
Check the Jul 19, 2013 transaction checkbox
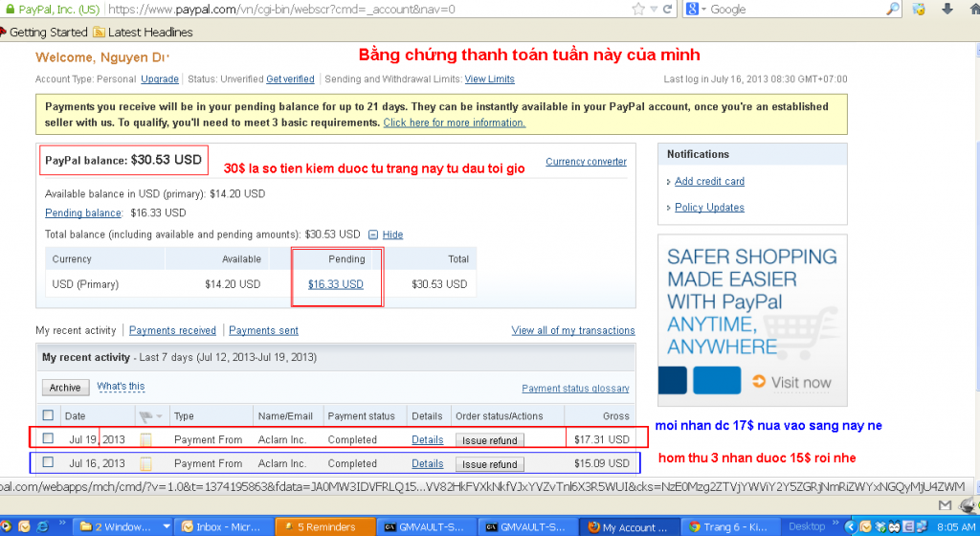click(48, 438)
